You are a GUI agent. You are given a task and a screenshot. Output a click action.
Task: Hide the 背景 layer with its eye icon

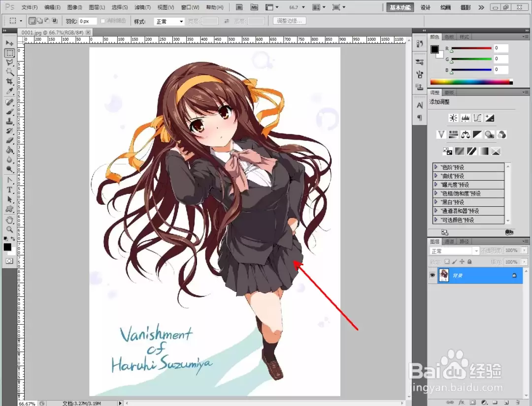click(x=432, y=275)
